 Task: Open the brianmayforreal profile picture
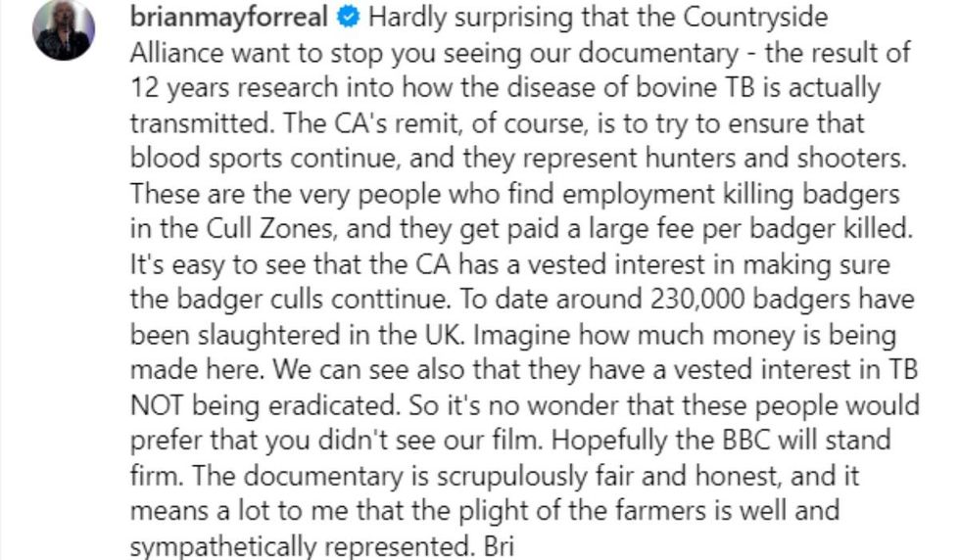coord(65,30)
